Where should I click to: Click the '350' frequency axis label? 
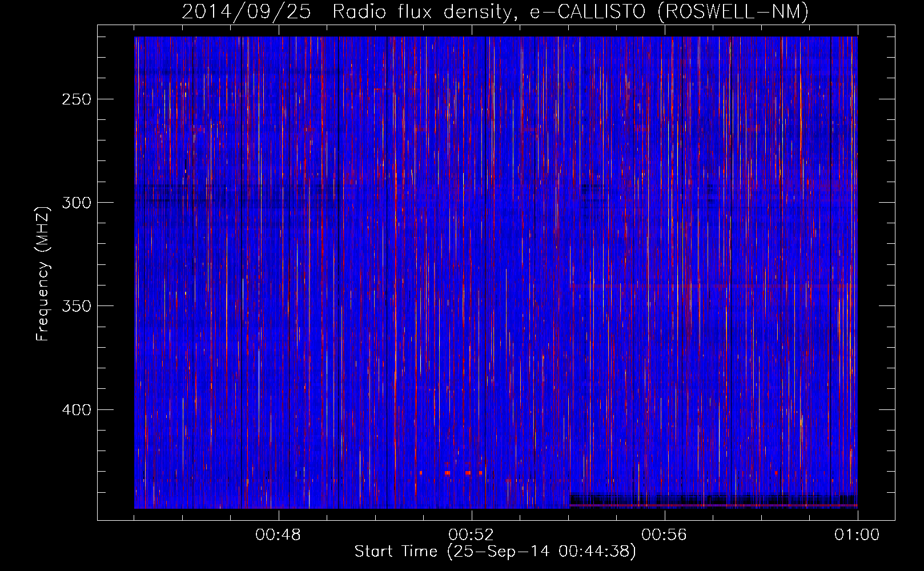pyautogui.click(x=77, y=306)
